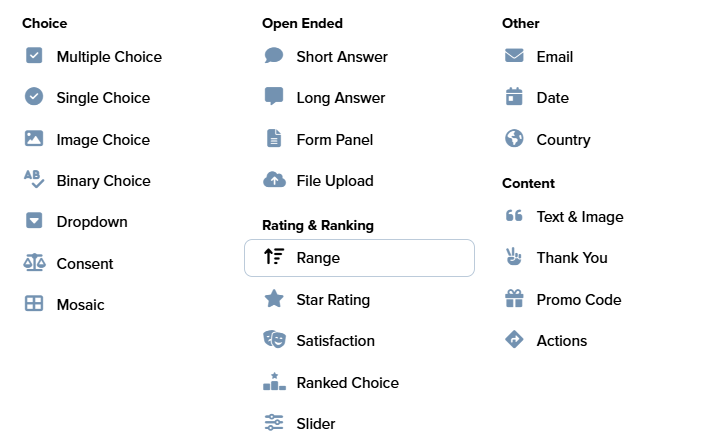Viewport: 715px width, 438px height.
Task: Choose the Short Answer option
Action: pyautogui.click(x=341, y=57)
